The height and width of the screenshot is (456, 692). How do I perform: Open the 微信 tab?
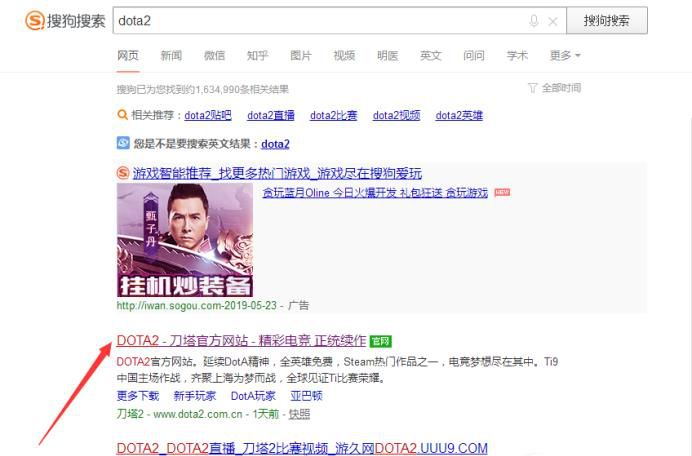[214, 56]
